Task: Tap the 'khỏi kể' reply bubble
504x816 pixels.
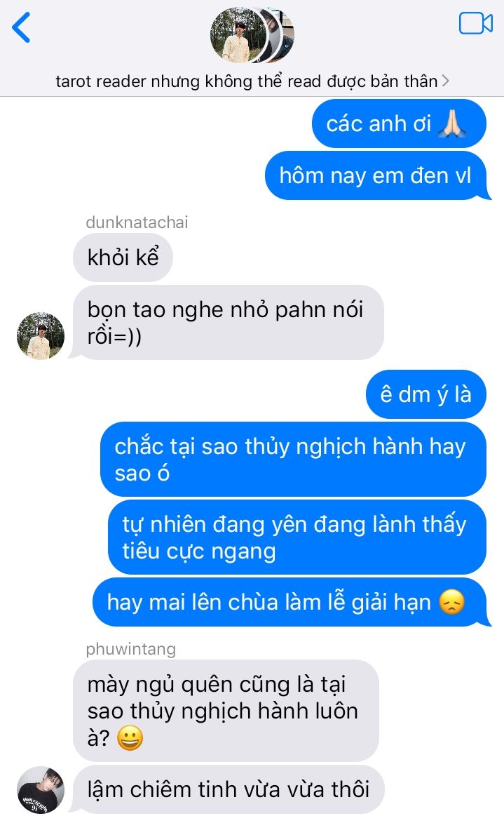Action: pos(123,257)
